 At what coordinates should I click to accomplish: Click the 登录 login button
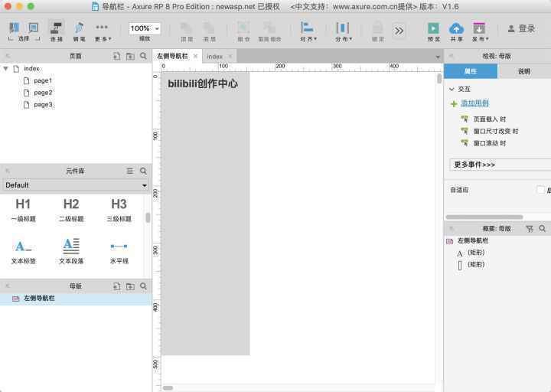pos(522,29)
